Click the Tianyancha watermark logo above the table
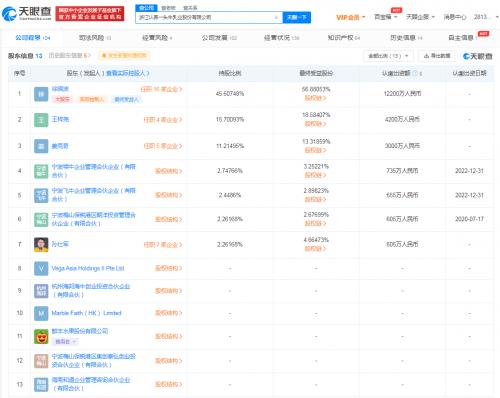 [x=478, y=56]
